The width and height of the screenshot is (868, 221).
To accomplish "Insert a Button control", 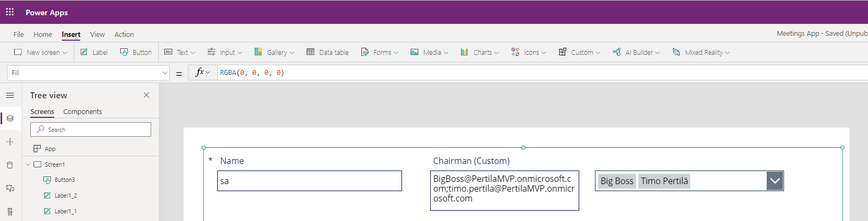I will tap(136, 53).
